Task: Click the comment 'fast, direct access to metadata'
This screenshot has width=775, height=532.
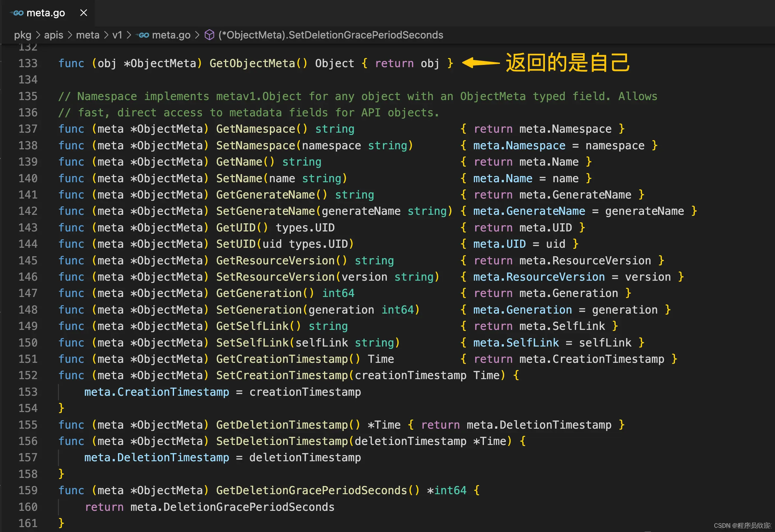Action: click(249, 113)
